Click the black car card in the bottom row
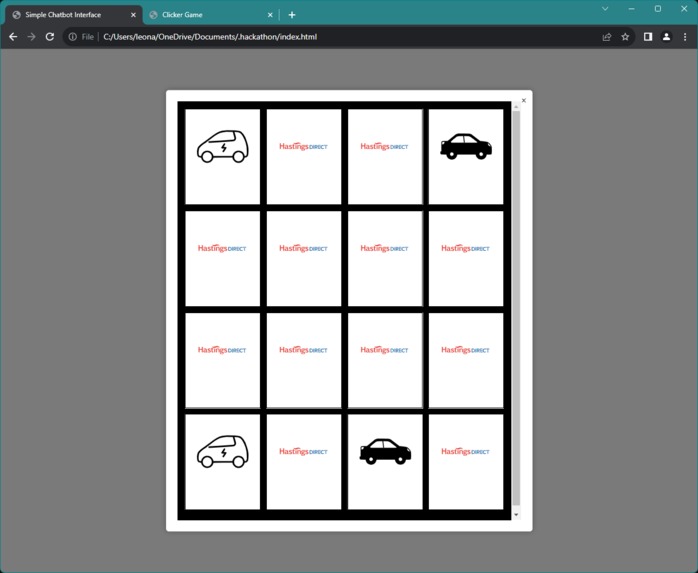698x573 pixels. 385,462
